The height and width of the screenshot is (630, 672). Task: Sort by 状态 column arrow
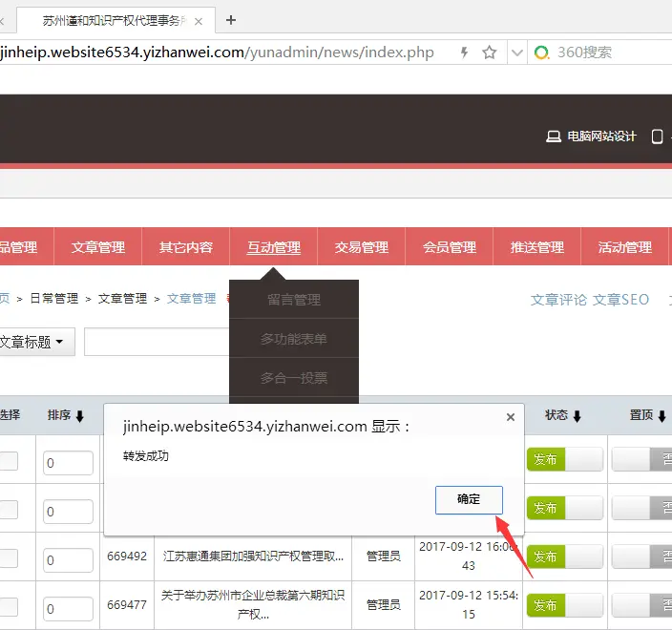(577, 416)
